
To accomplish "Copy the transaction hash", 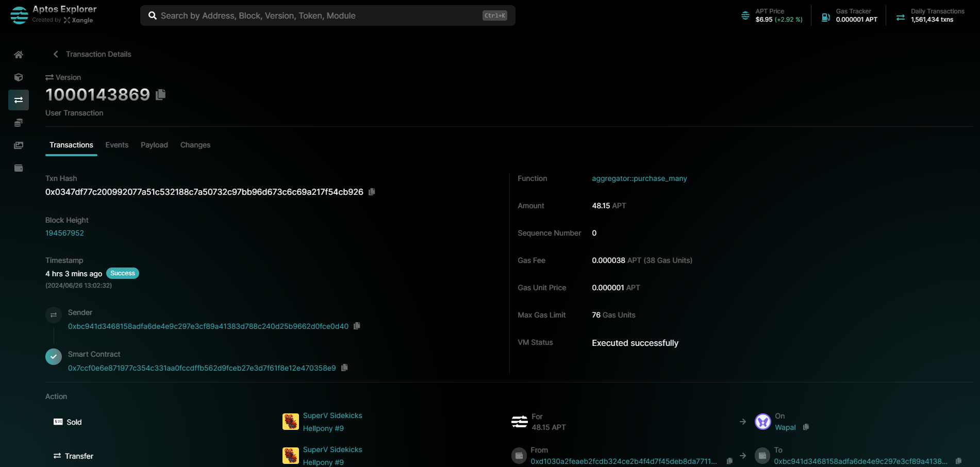I will [x=372, y=192].
